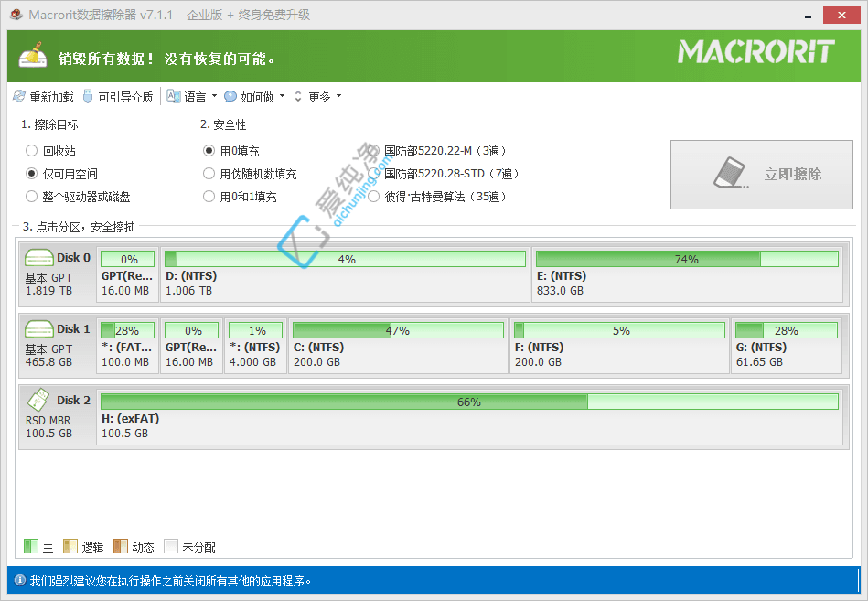
Task: Click the 74% usage bar of E:
Action: click(x=687, y=259)
